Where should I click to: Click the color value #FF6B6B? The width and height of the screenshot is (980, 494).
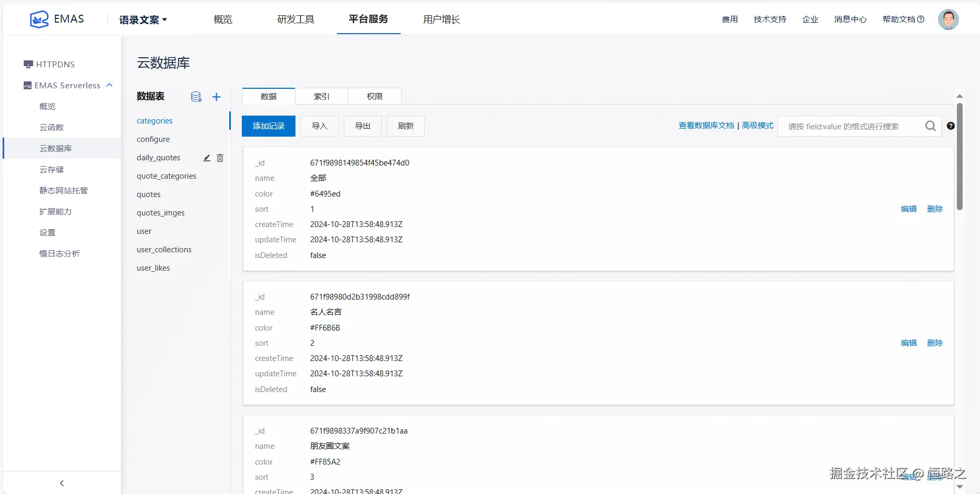point(325,328)
